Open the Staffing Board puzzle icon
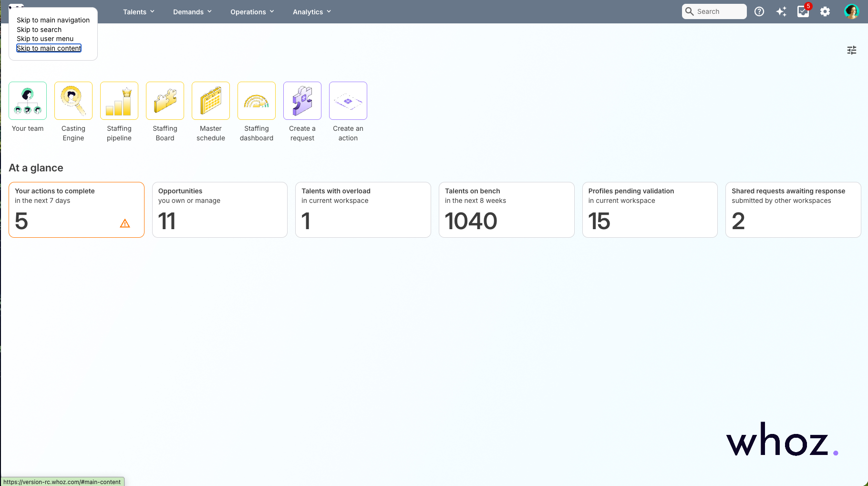This screenshot has height=486, width=868. click(165, 101)
